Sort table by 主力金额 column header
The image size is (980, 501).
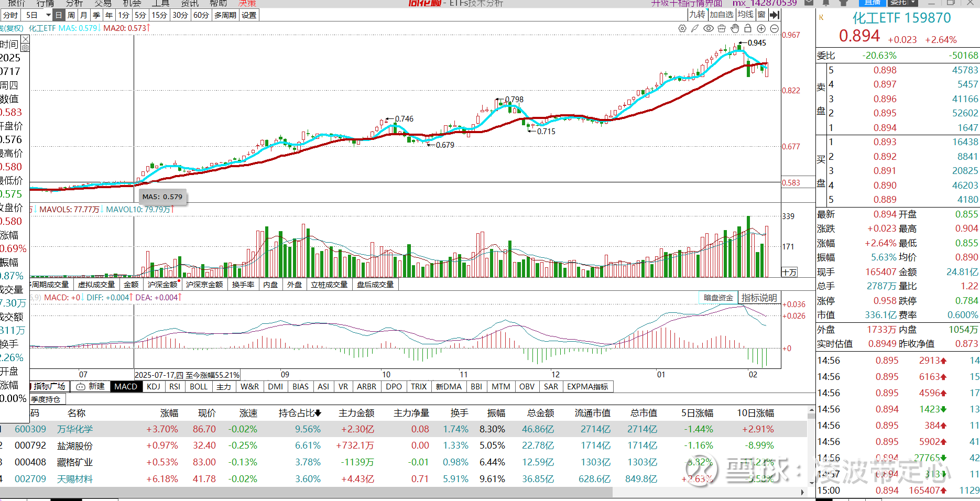356,413
